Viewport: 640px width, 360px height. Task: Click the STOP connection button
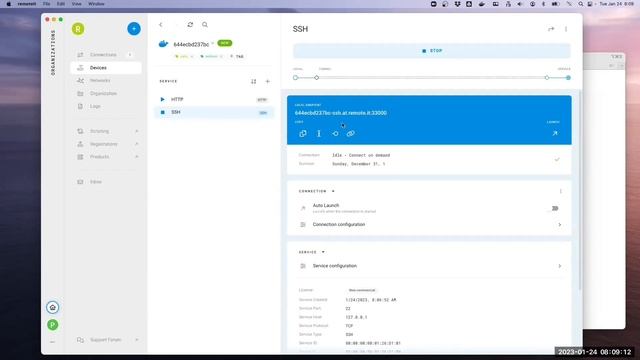tap(431, 51)
